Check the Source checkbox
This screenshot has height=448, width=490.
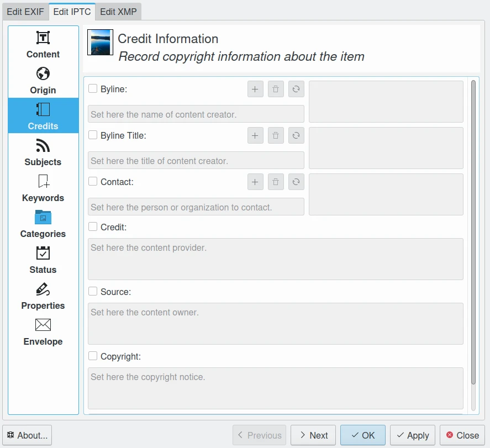pos(93,291)
